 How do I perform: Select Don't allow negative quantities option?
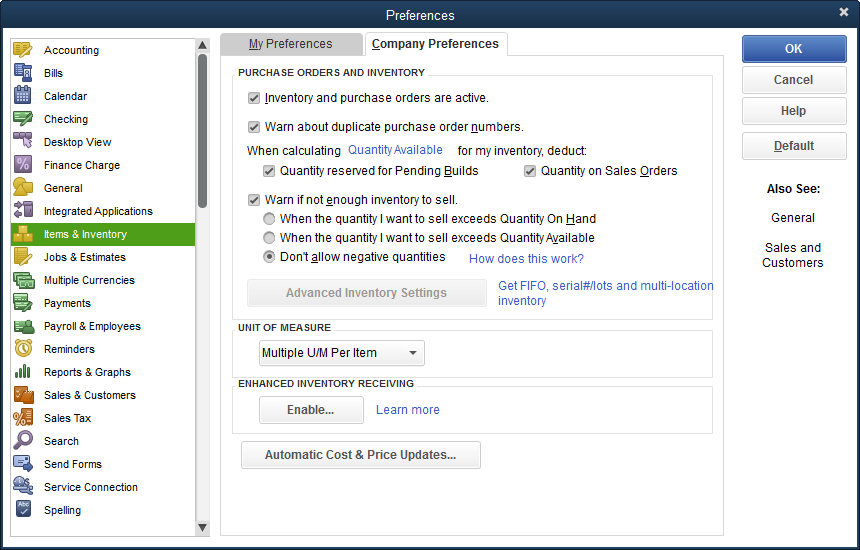coord(269,257)
